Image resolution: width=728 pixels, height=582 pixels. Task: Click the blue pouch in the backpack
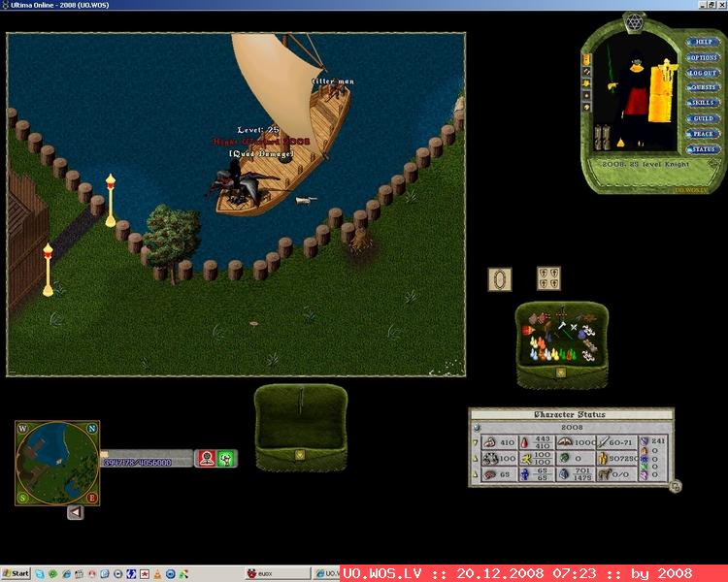click(580, 334)
